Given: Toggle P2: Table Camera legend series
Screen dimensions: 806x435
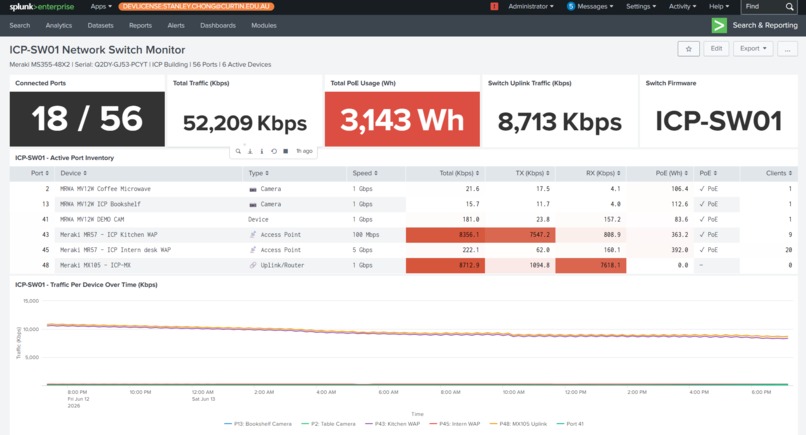Looking at the screenshot, I should click(x=328, y=424).
